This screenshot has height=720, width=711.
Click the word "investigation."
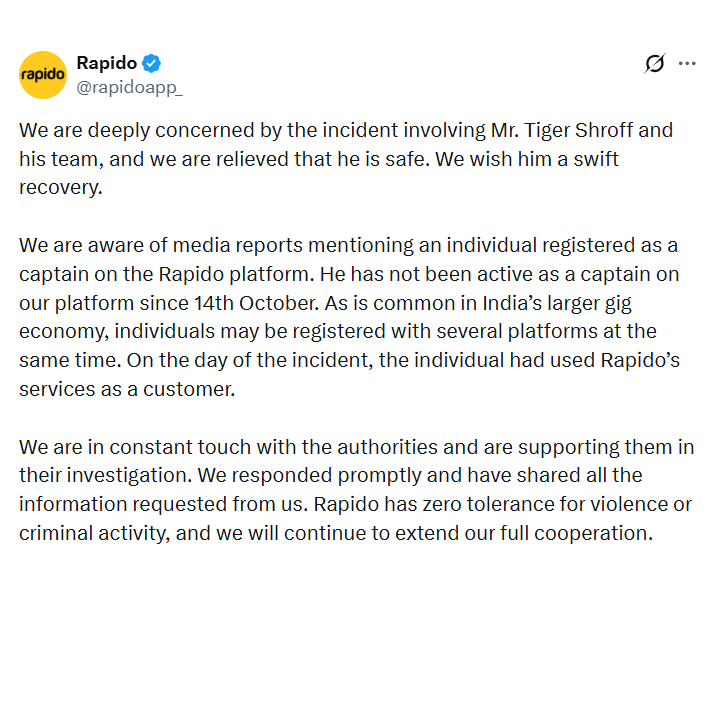pyautogui.click(x=129, y=475)
